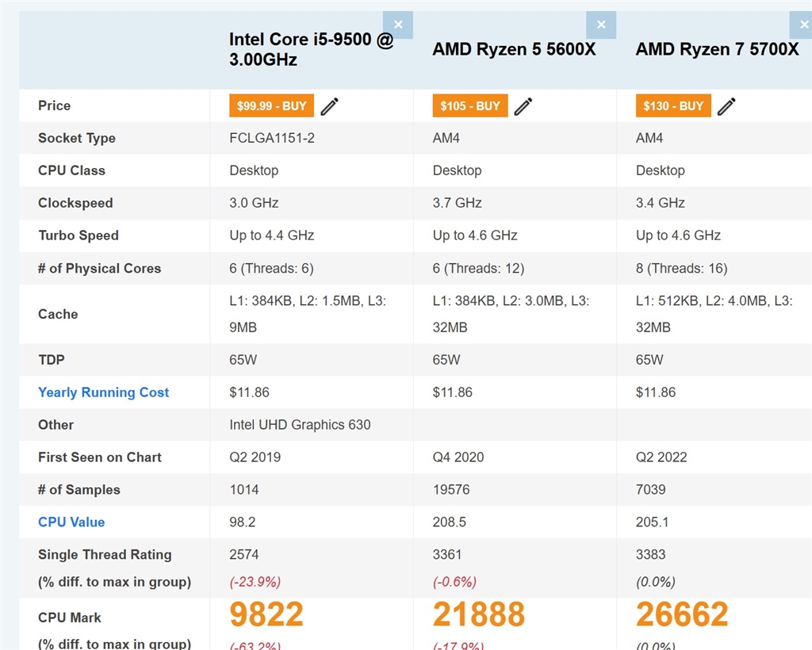The width and height of the screenshot is (812, 650).
Task: Remove the Intel Core i5-9500 column
Action: (x=397, y=25)
